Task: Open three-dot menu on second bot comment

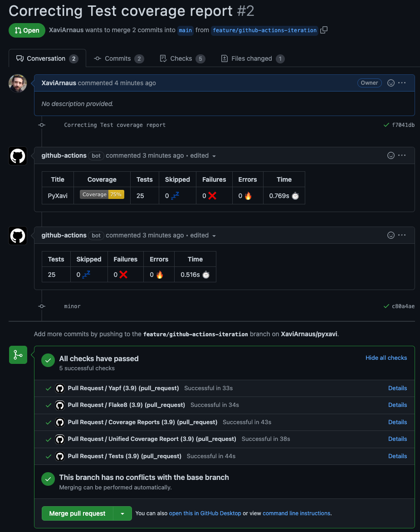Action: [402, 235]
